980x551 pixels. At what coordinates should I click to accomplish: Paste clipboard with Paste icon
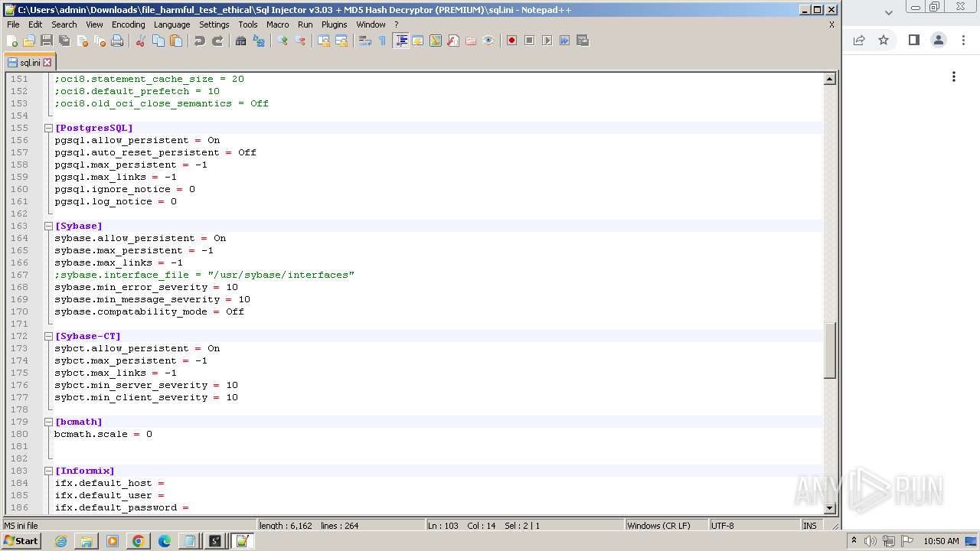pyautogui.click(x=176, y=41)
